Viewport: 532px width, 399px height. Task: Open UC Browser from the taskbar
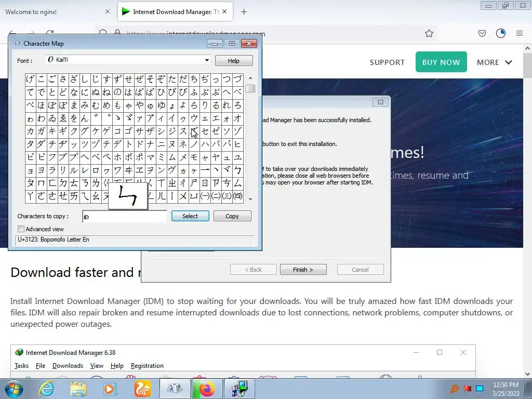(142, 389)
